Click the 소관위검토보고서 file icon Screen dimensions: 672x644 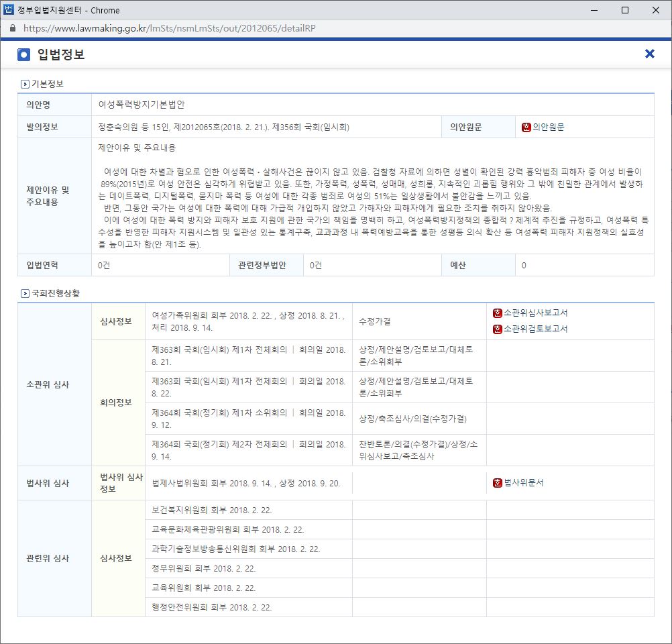point(497,329)
